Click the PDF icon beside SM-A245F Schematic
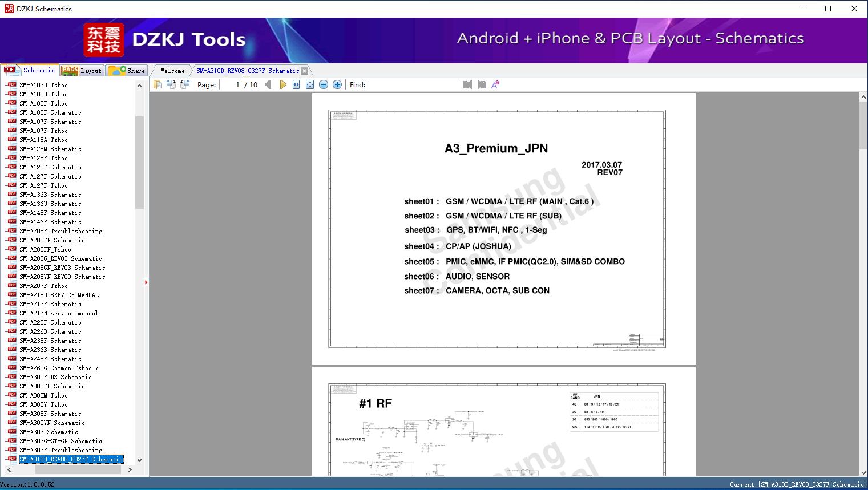Image resolution: width=868 pixels, height=490 pixels. coord(11,358)
